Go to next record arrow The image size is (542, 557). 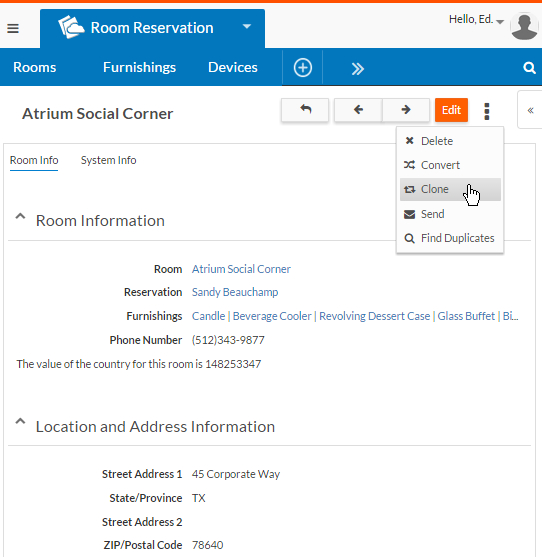pos(406,110)
